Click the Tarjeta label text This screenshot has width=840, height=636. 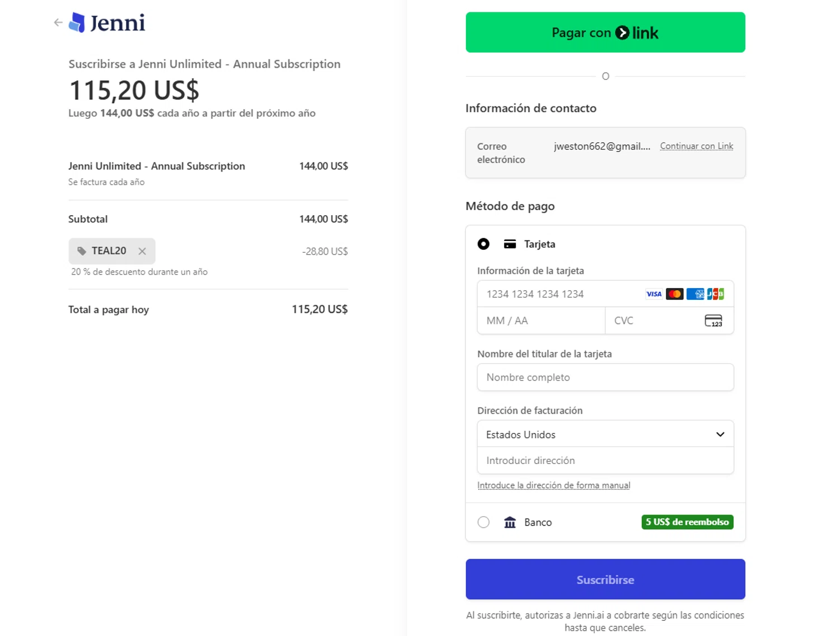point(540,244)
